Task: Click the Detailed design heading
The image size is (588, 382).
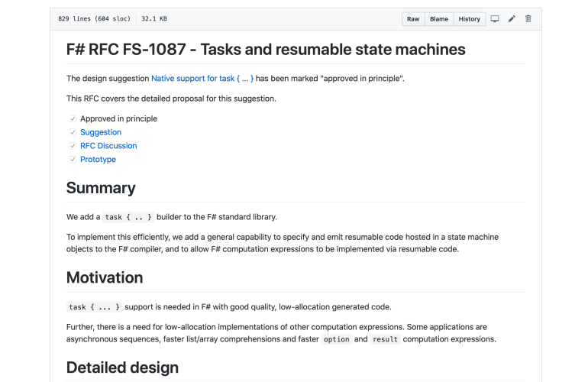Action: [122, 367]
